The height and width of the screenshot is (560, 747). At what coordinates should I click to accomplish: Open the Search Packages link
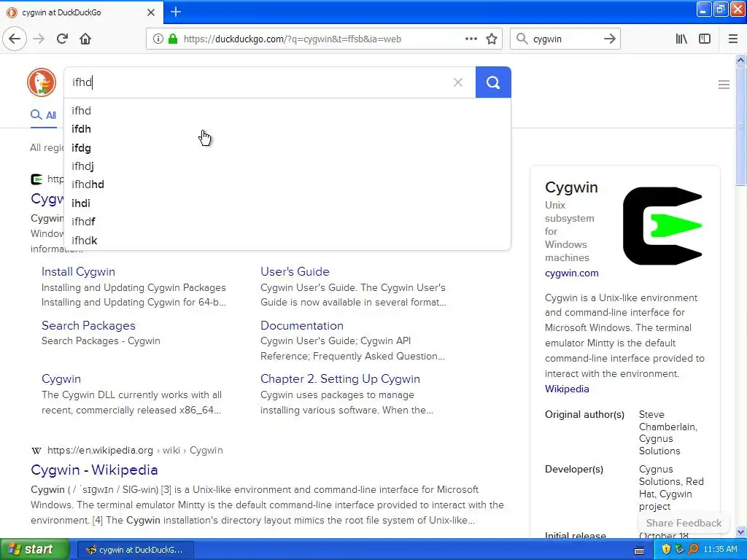click(x=88, y=326)
